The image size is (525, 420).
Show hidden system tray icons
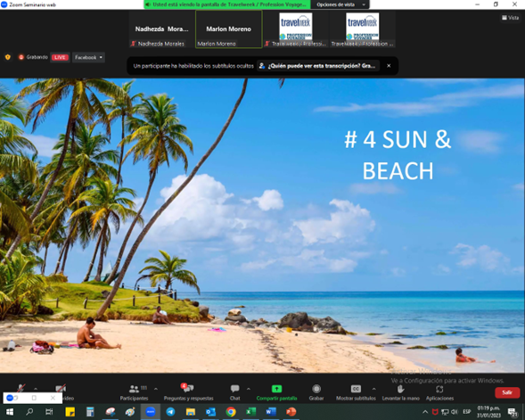point(425,412)
